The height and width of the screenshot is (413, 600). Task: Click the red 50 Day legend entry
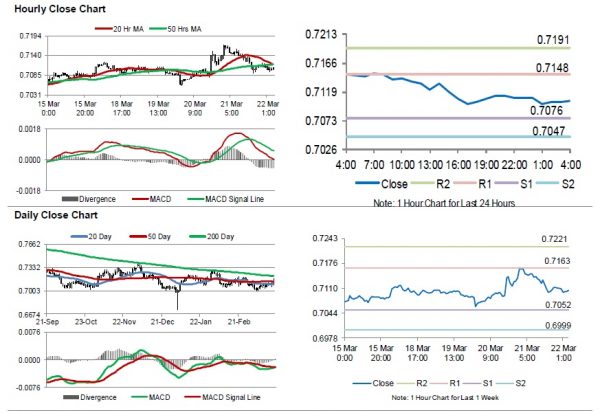click(154, 237)
